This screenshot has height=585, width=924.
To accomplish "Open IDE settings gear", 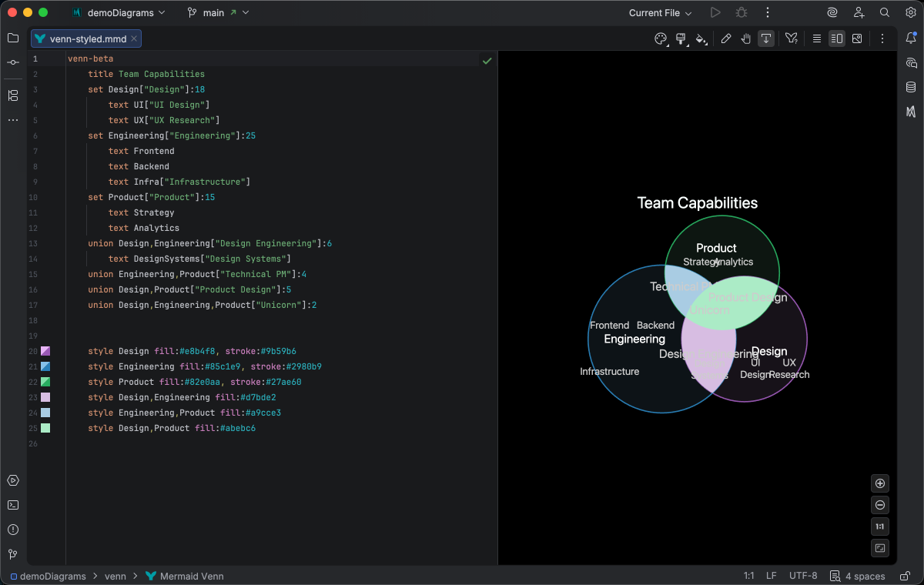I will pyautogui.click(x=910, y=12).
